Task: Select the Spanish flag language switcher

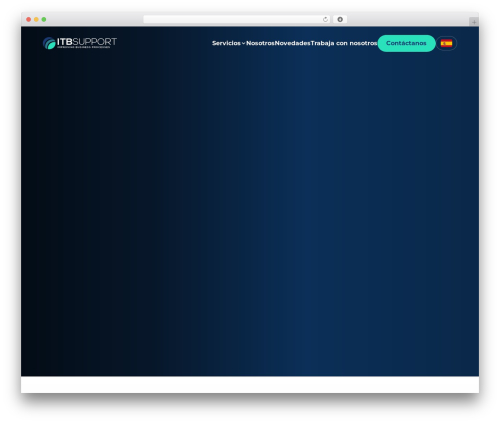Action: [446, 43]
